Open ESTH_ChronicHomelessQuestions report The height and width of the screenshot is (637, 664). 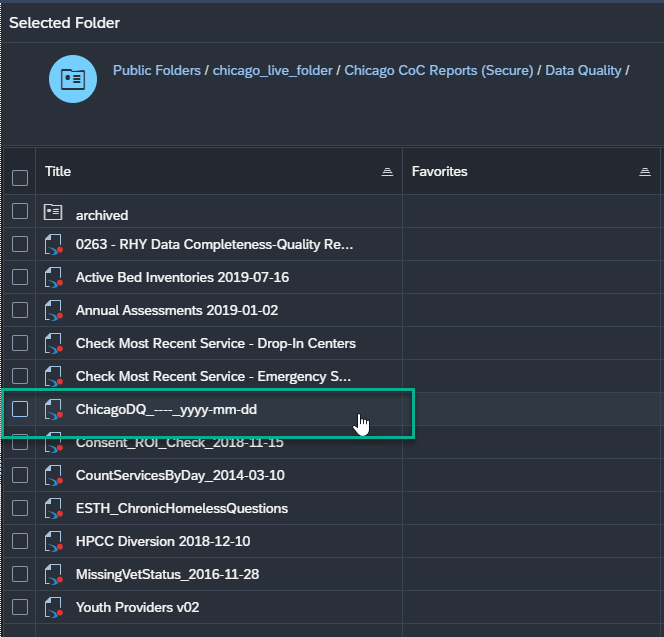pos(182,509)
